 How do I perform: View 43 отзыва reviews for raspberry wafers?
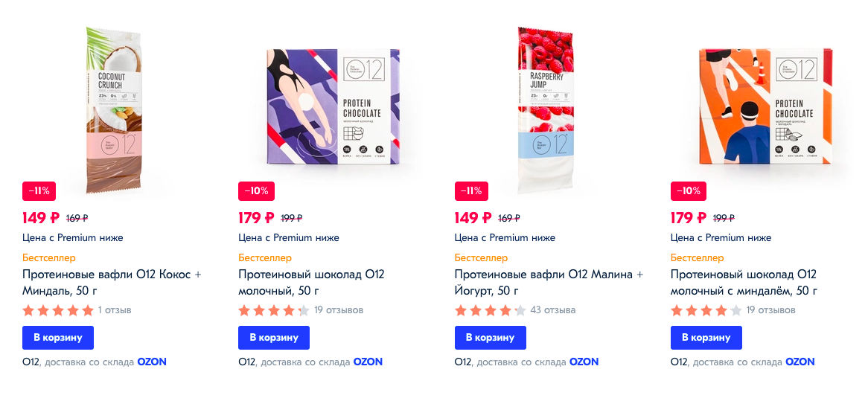(x=552, y=310)
